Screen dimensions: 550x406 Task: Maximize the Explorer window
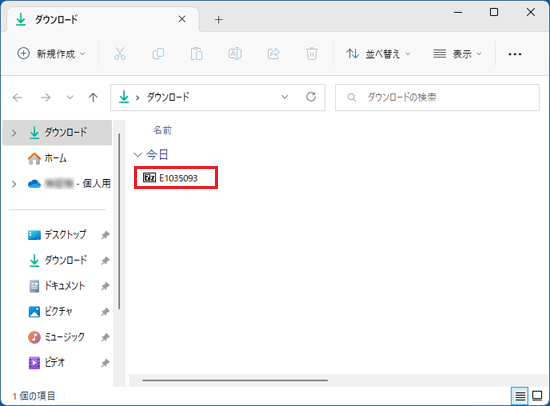point(494,12)
